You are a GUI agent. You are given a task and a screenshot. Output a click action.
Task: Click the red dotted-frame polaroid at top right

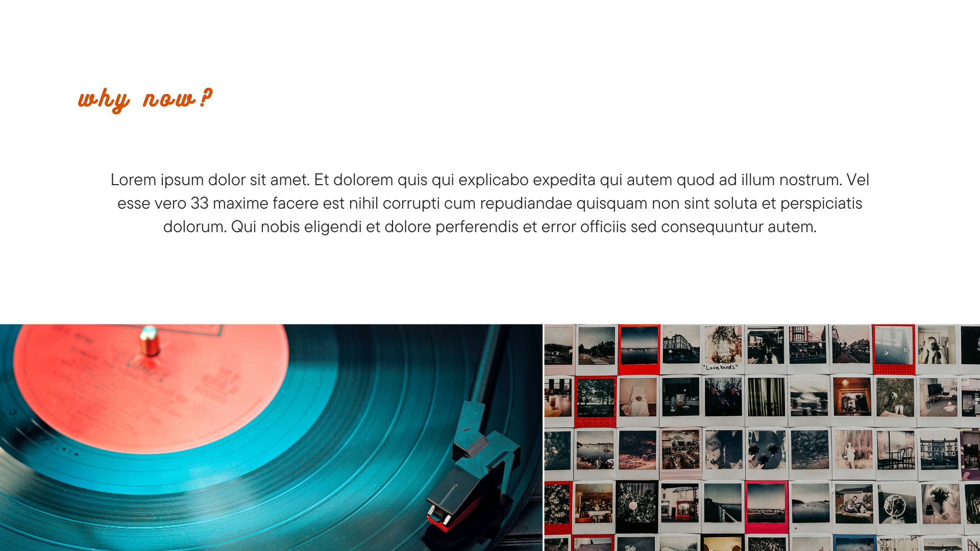pyautogui.click(x=894, y=349)
